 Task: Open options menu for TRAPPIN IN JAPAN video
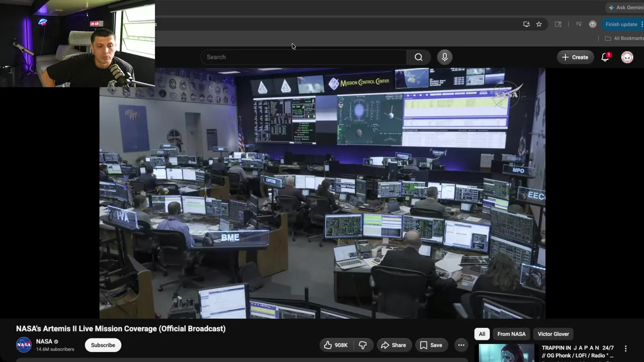coord(625,348)
